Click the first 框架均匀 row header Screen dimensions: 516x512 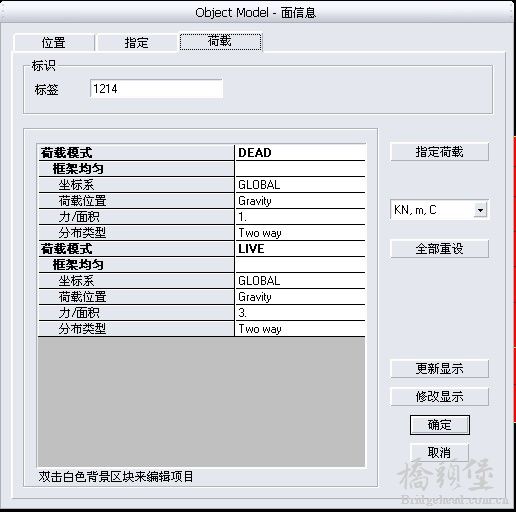click(x=136, y=169)
